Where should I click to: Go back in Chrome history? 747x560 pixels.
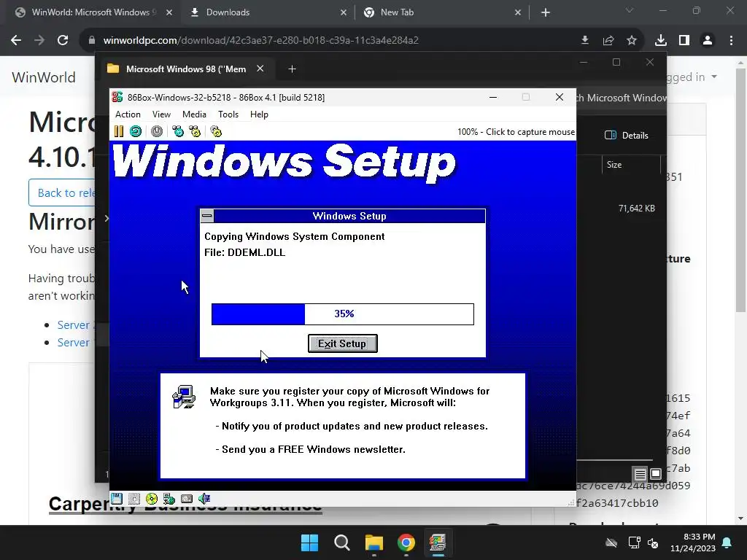(x=16, y=41)
